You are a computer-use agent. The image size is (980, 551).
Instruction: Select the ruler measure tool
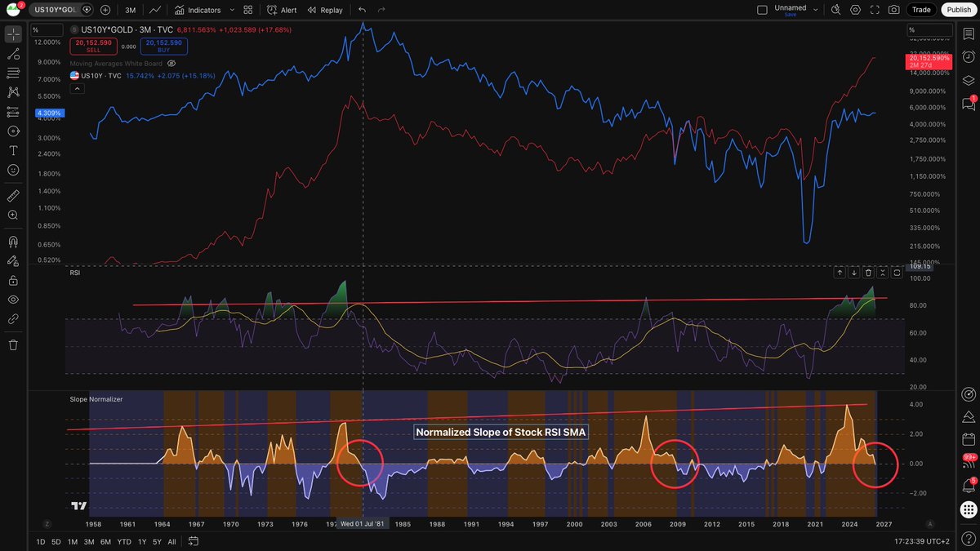pos(13,196)
